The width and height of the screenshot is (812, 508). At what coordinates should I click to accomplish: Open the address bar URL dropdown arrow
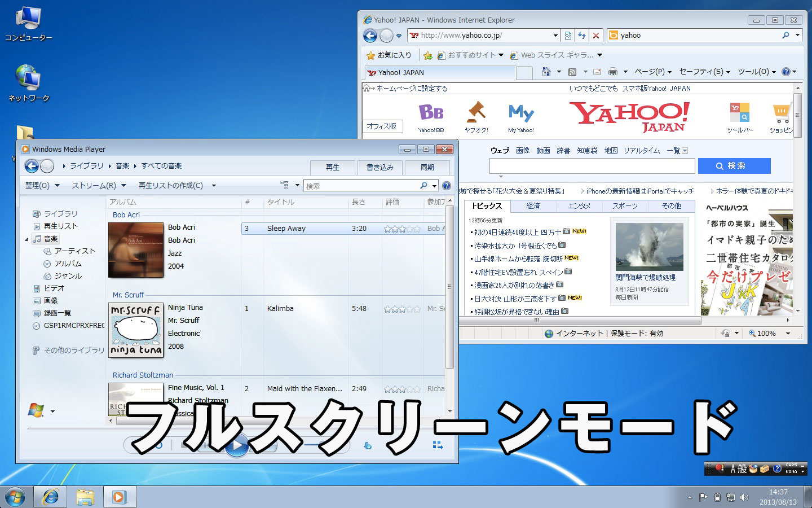pyautogui.click(x=555, y=35)
